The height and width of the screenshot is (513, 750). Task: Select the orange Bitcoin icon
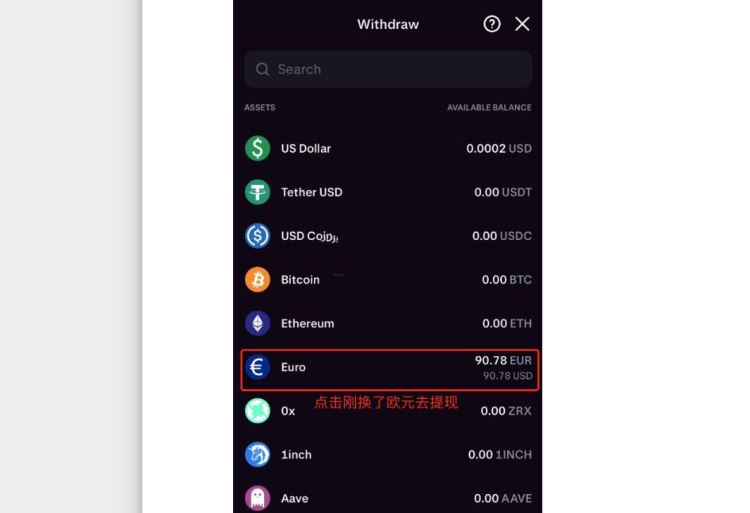click(x=257, y=280)
